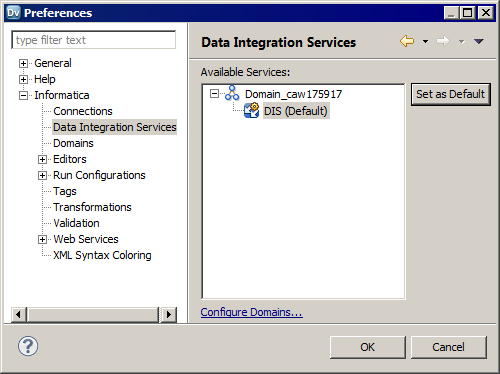Collapse the Informatica tree node

[x=23, y=95]
